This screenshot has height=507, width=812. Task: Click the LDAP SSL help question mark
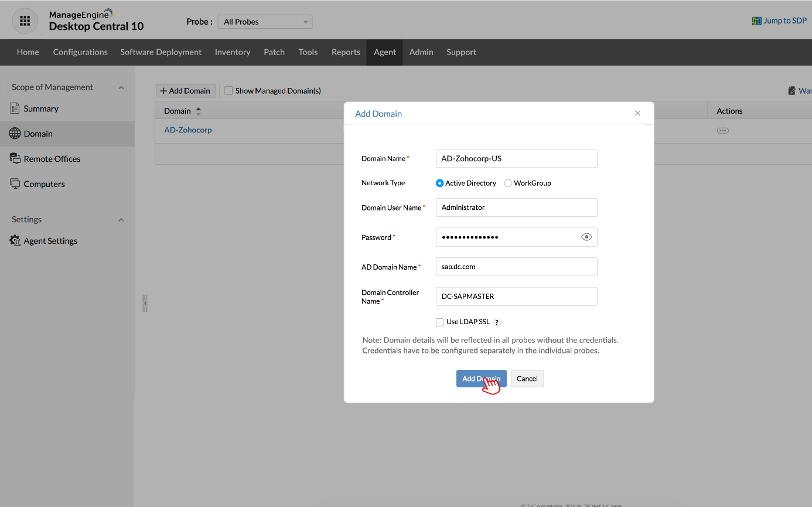(497, 322)
